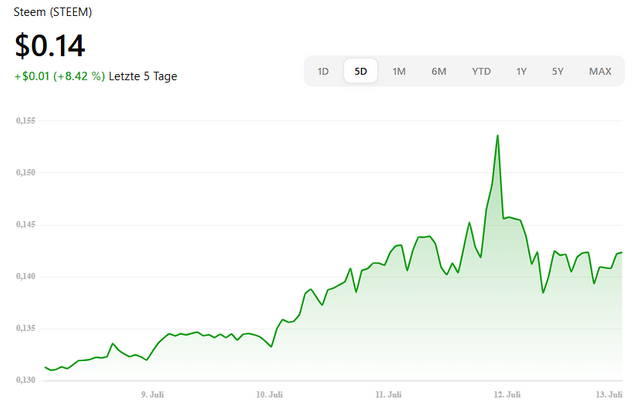640x402 pixels.
Task: Switch to the 1Y chart view
Action: (x=521, y=71)
